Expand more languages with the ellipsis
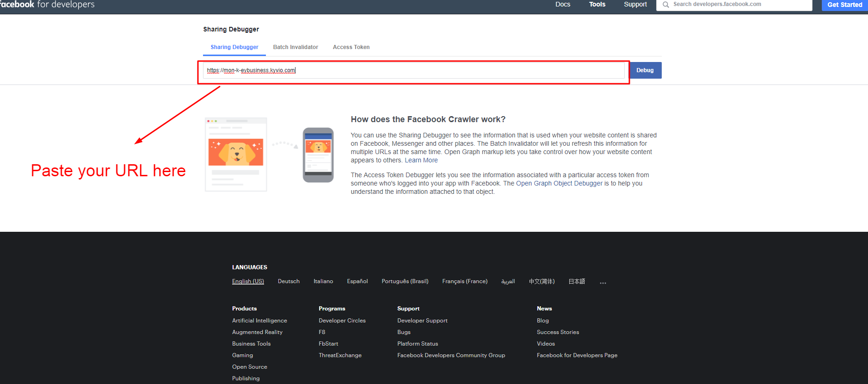868x384 pixels. click(x=603, y=282)
